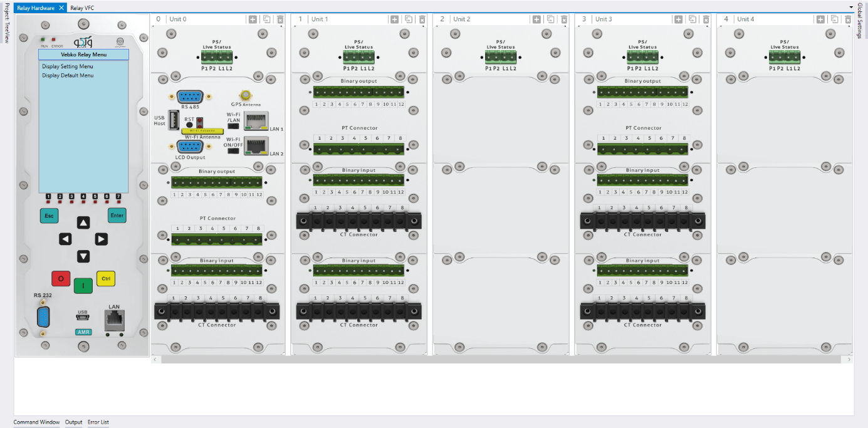The height and width of the screenshot is (428, 868).
Task: Click the Unit 3 name field
Action: pyautogui.click(x=633, y=19)
